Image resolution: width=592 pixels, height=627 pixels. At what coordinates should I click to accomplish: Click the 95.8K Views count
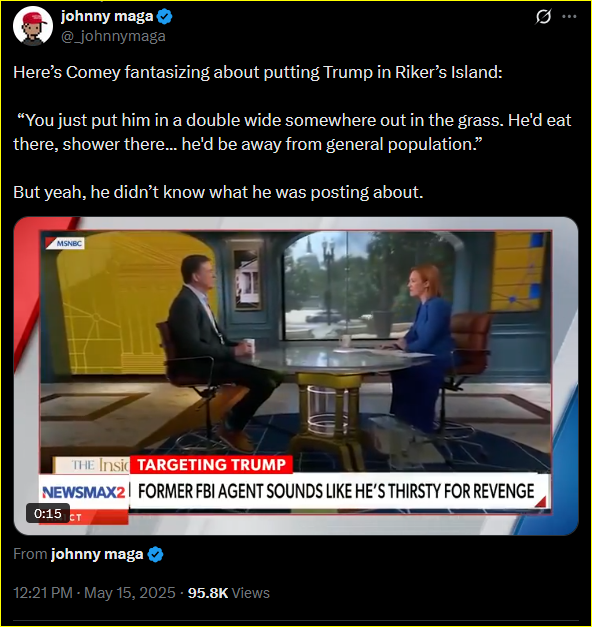pos(229,593)
